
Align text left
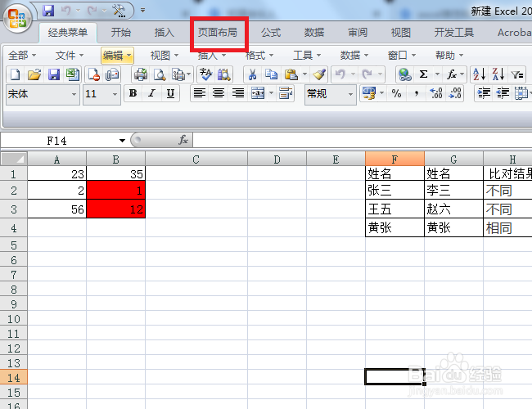tap(200, 93)
